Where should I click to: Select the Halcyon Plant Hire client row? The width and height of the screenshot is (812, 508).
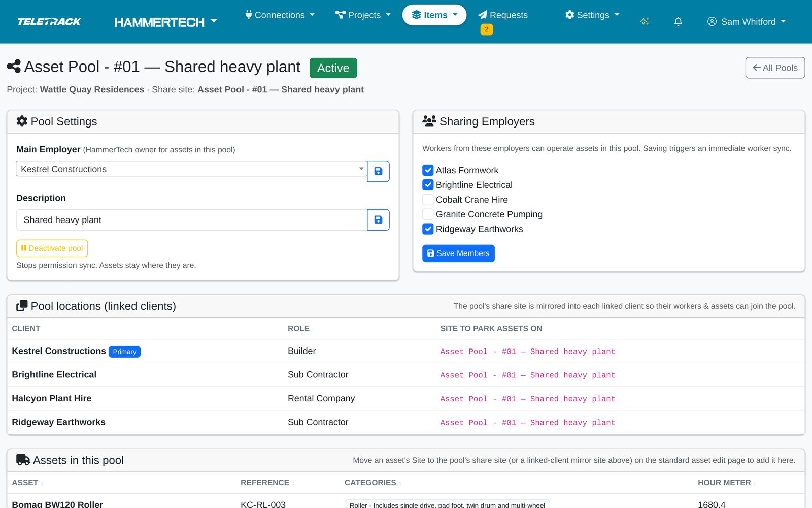tap(406, 399)
